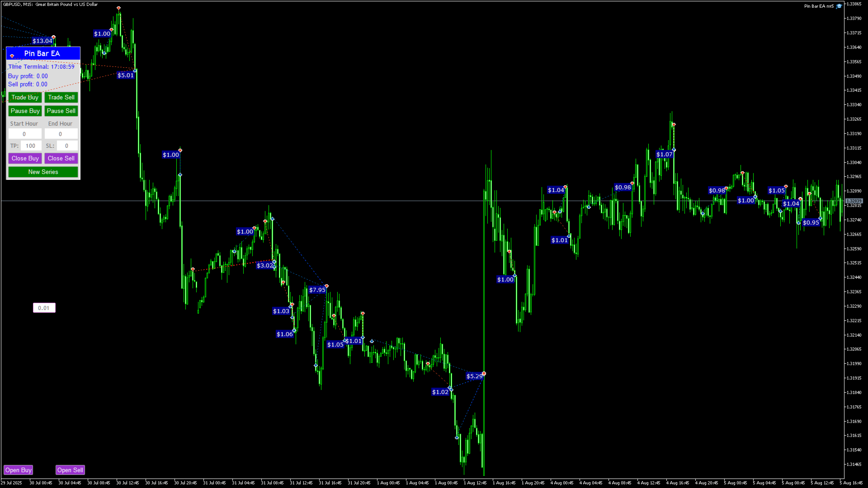This screenshot has height=488, width=868.
Task: Click the Time Terminal clock text
Action: [x=41, y=66]
